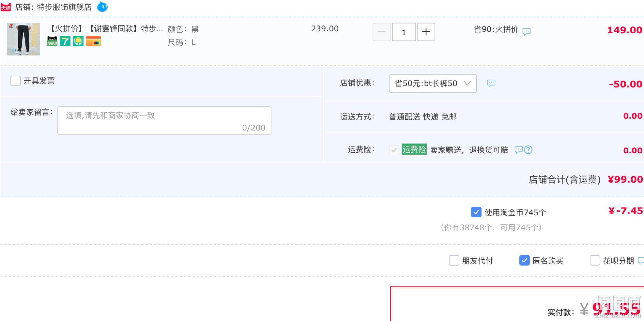The height and width of the screenshot is (321, 644).
Task: Click the ¥99.00 store total amount
Action: pos(625,179)
